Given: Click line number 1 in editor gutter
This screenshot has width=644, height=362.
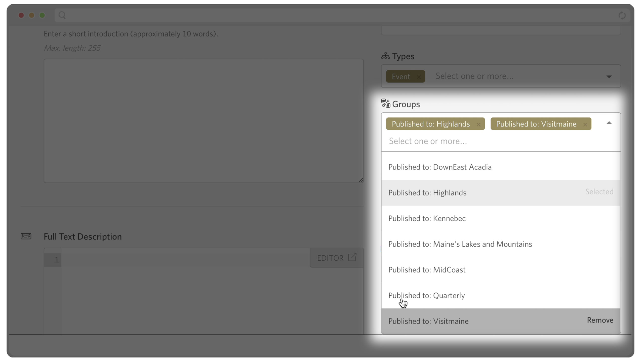Looking at the screenshot, I should [x=57, y=260].
